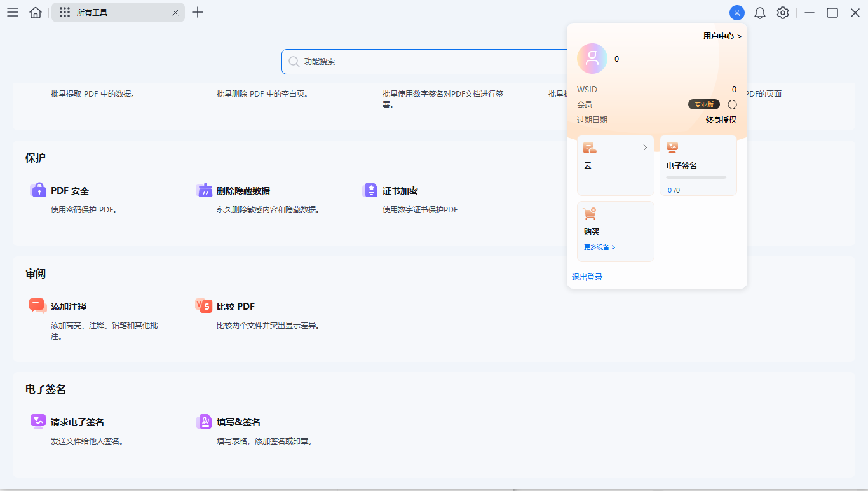868x491 pixels.
Task: Open the 删除隐藏数据 tool
Action: tap(205, 190)
